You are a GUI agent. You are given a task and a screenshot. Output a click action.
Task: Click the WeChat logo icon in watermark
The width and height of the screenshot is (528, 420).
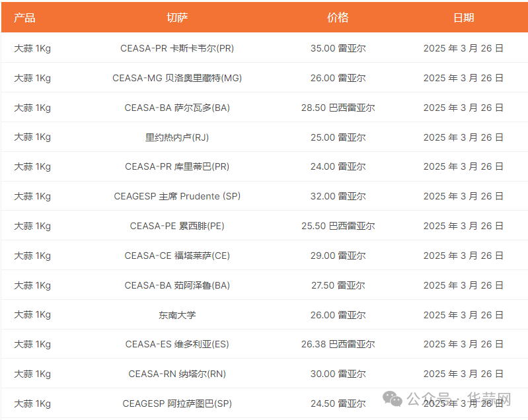(394, 399)
